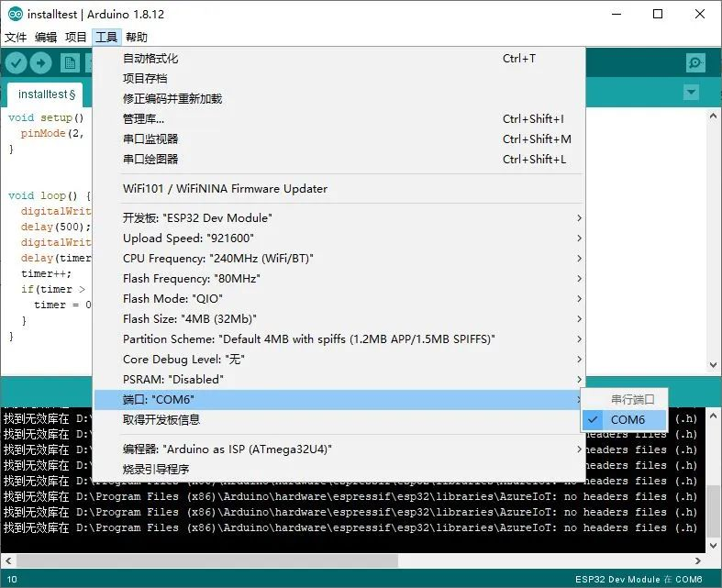Open the tab options dropdown arrow
Image resolution: width=722 pixels, height=588 pixels.
pos(691,92)
